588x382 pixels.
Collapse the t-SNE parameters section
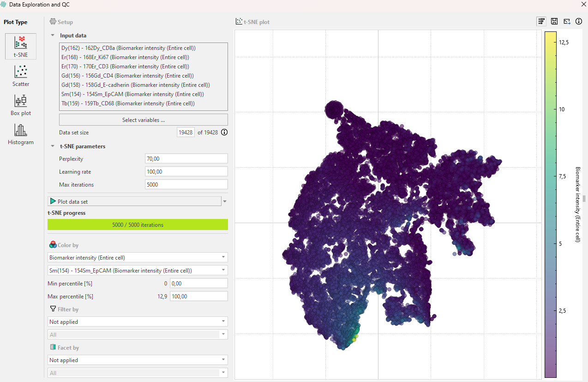[53, 146]
